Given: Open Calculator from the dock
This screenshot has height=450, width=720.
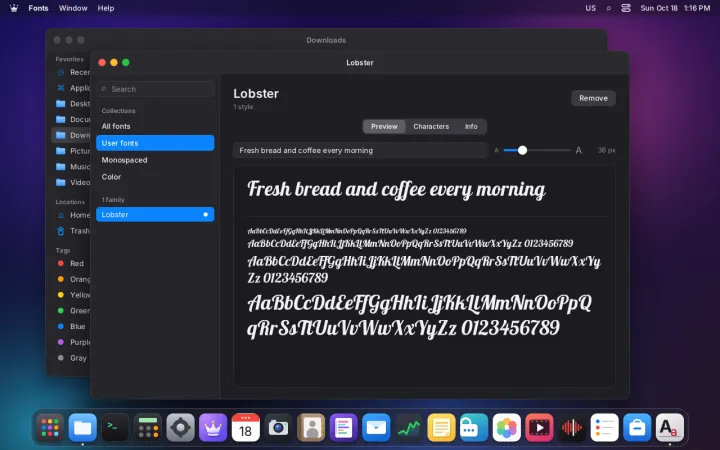Looking at the screenshot, I should click(148, 428).
